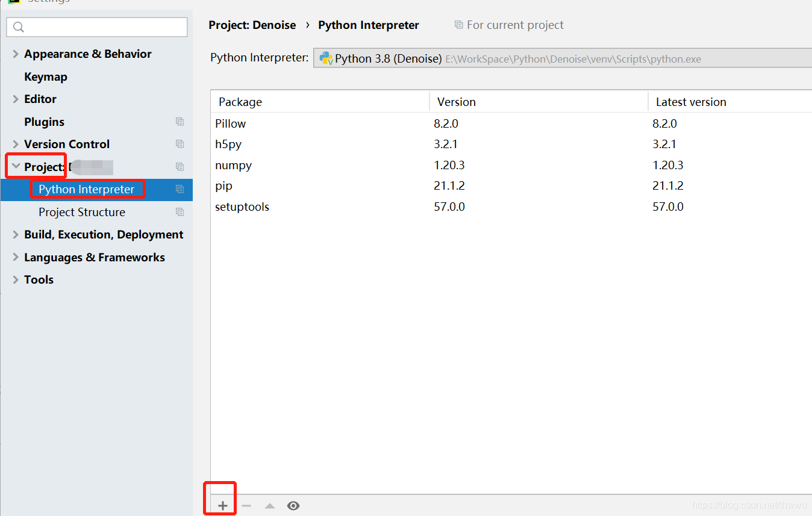
Task: Expand the Tools section
Action: [x=16, y=279]
